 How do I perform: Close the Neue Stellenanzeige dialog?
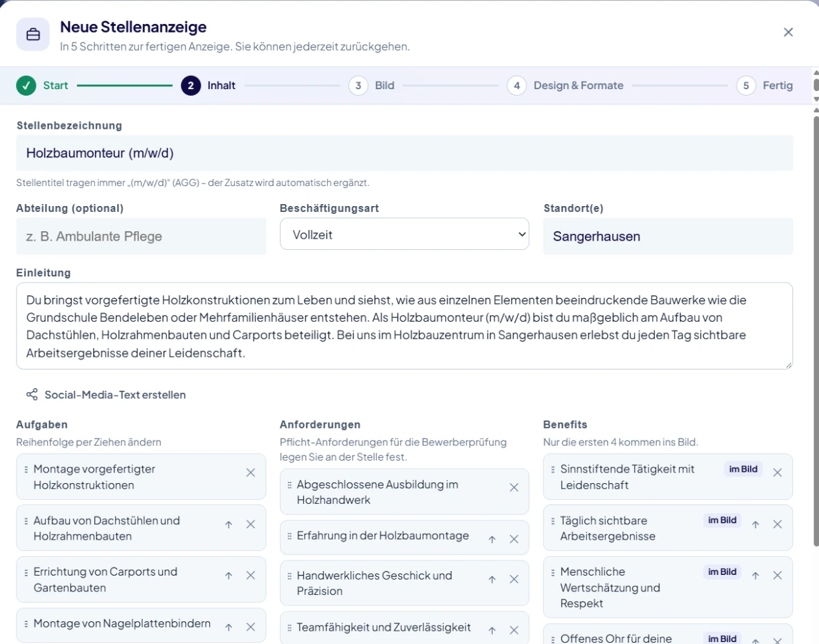click(788, 33)
